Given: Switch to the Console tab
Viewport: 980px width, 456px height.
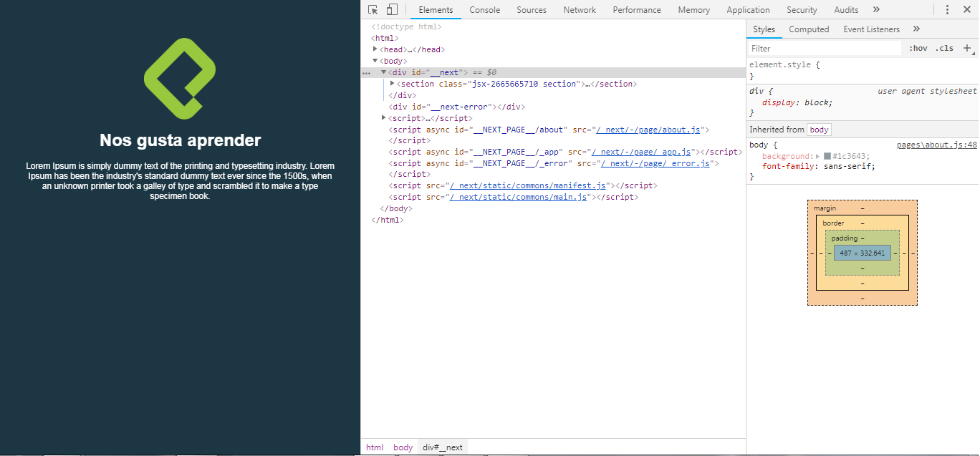Looking at the screenshot, I should click(x=485, y=10).
